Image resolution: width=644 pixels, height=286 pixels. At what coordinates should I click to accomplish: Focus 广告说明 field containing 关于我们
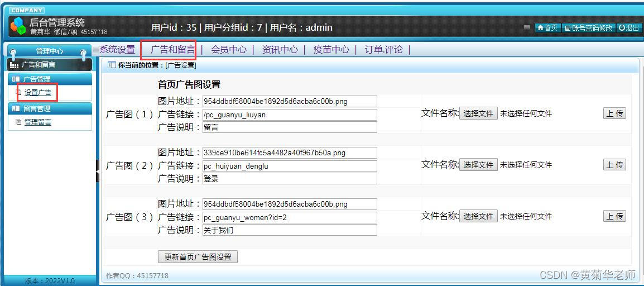[x=290, y=230]
